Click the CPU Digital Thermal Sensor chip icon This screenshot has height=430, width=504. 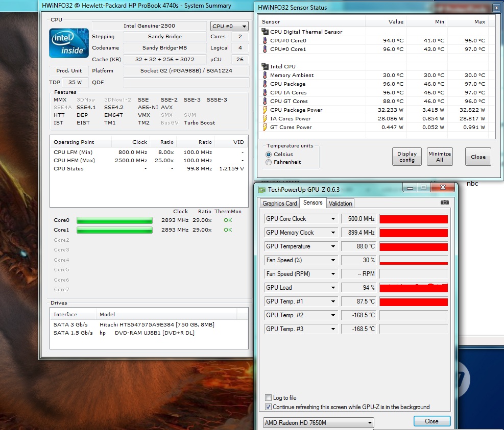pyautogui.click(x=265, y=32)
